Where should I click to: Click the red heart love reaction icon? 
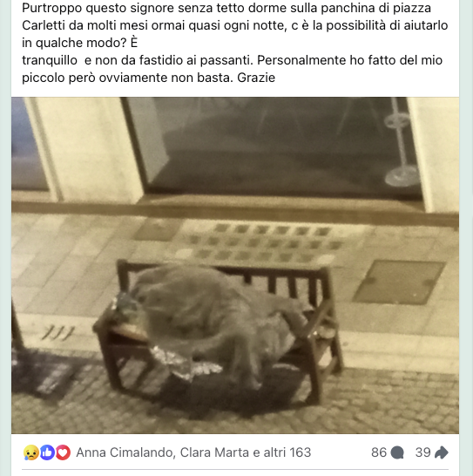(63, 452)
